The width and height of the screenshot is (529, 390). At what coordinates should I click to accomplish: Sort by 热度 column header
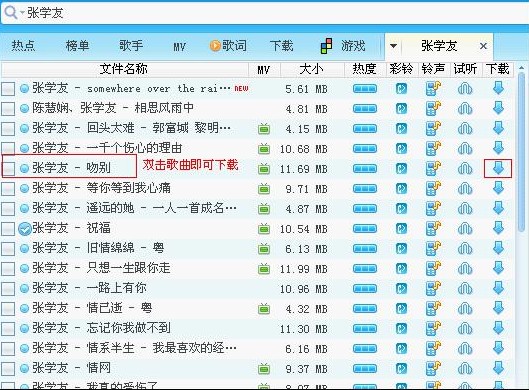pos(364,69)
